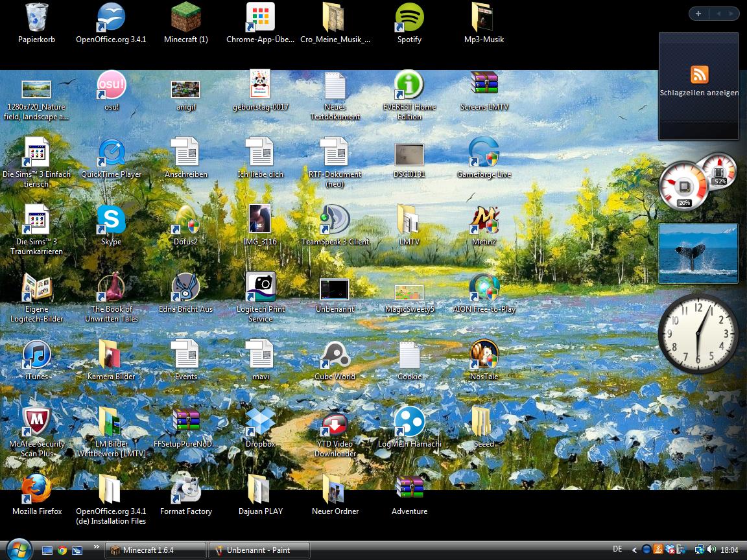This screenshot has height=560, width=747.
Task: Click the Dropbox desktop icon
Action: click(x=260, y=423)
